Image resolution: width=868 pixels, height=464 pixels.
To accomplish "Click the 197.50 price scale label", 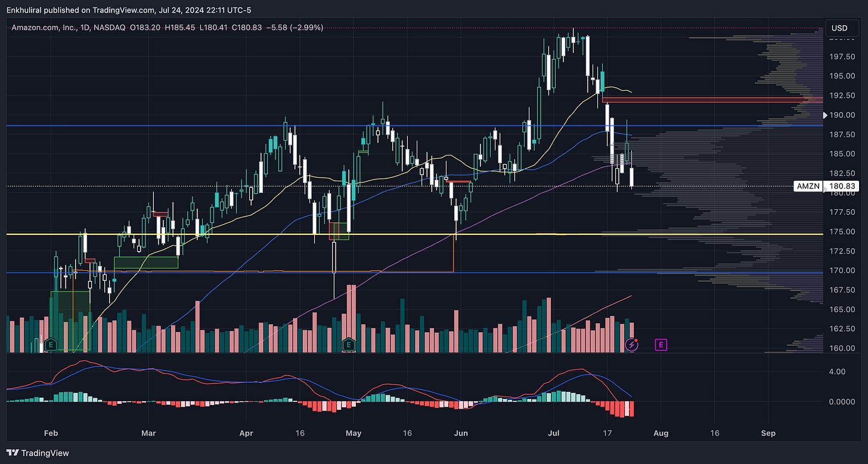I will pos(842,57).
